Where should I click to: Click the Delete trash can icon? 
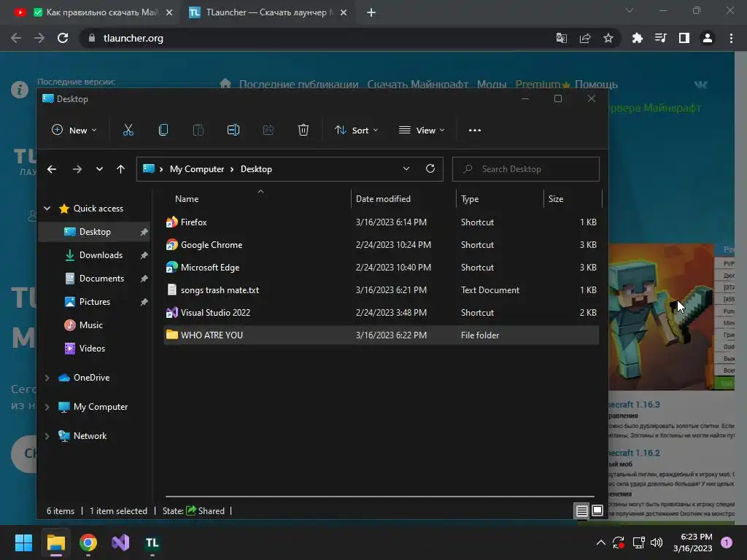pyautogui.click(x=303, y=130)
